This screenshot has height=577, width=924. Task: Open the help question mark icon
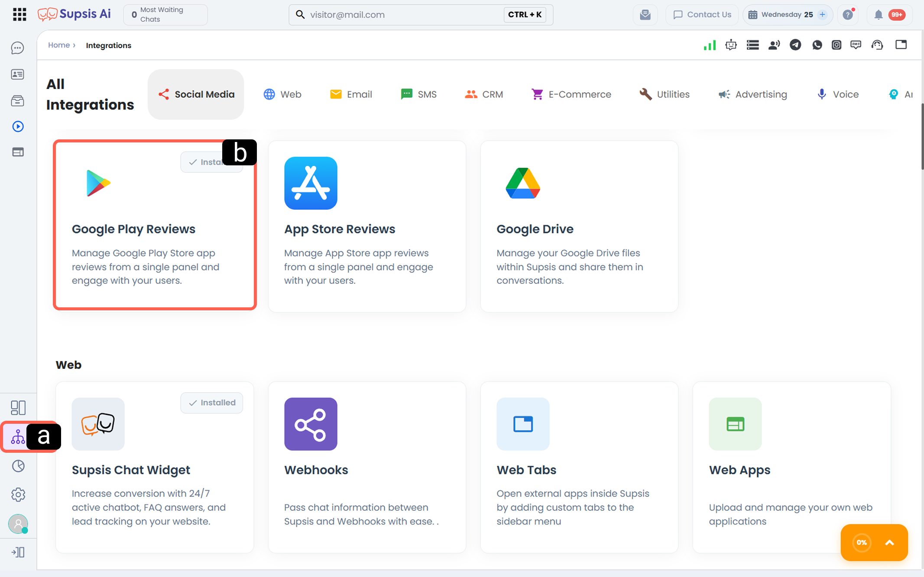pyautogui.click(x=848, y=15)
